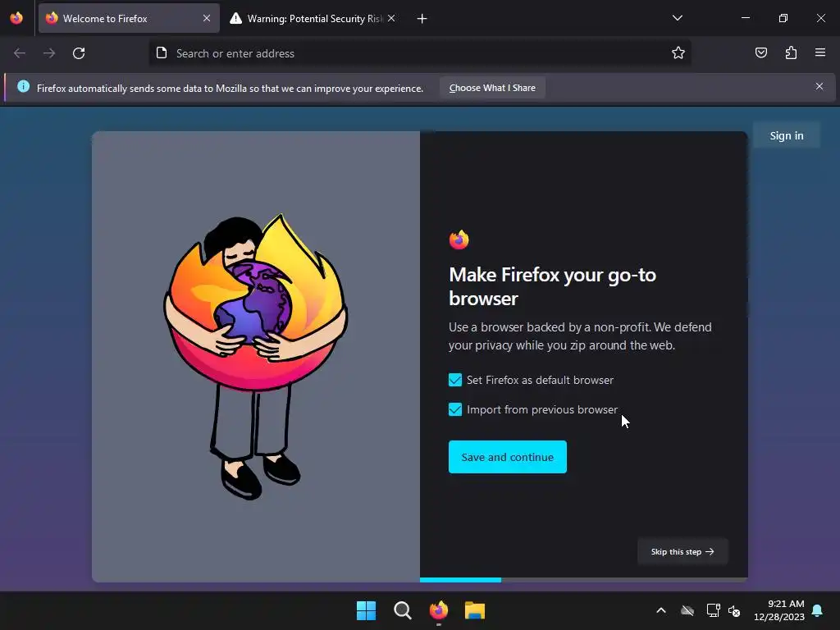
Task: Open the Windows Start menu
Action: 367,610
